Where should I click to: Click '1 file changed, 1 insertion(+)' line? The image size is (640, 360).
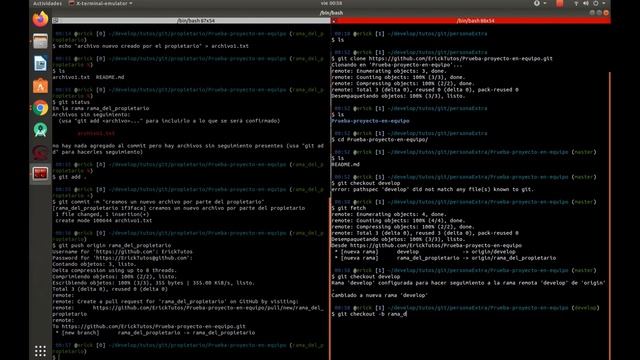pyautogui.click(x=102, y=214)
